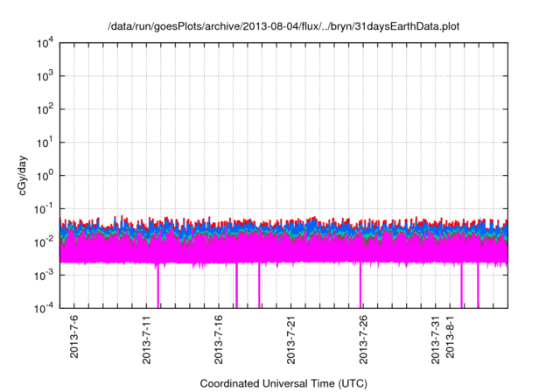The width and height of the screenshot is (560, 392).
Task: Click the 10^1 y-axis tick label
Action: (x=45, y=143)
